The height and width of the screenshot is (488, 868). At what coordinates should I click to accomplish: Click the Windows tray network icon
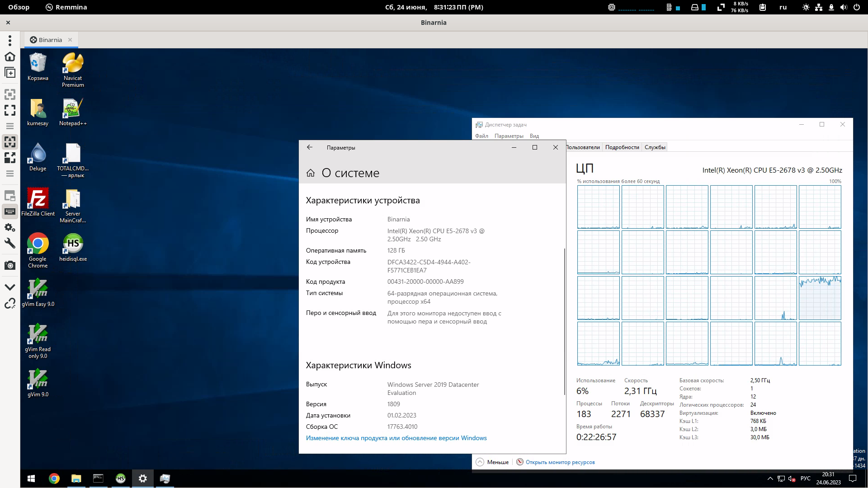[781, 479]
